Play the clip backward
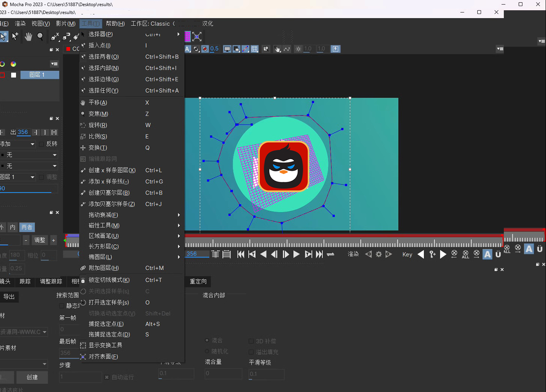 (263, 254)
